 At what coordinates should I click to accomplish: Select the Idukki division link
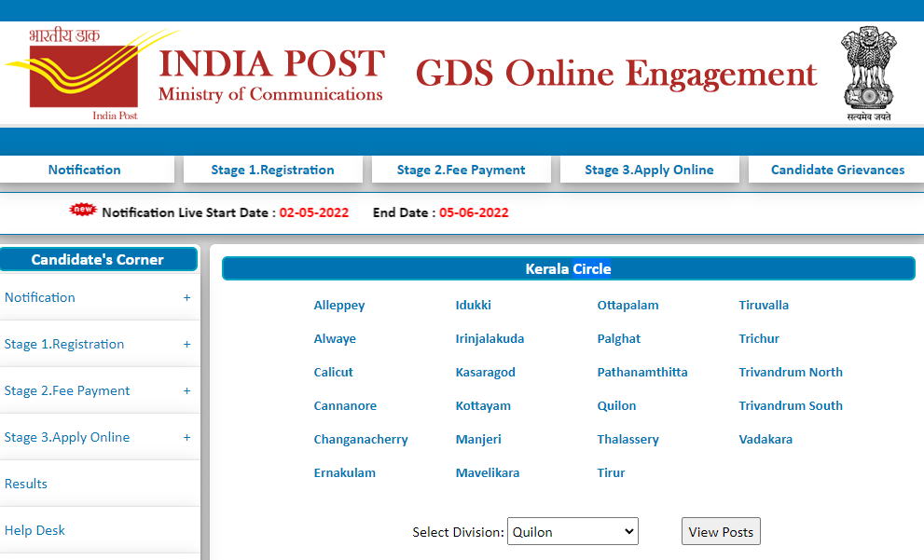click(x=474, y=305)
